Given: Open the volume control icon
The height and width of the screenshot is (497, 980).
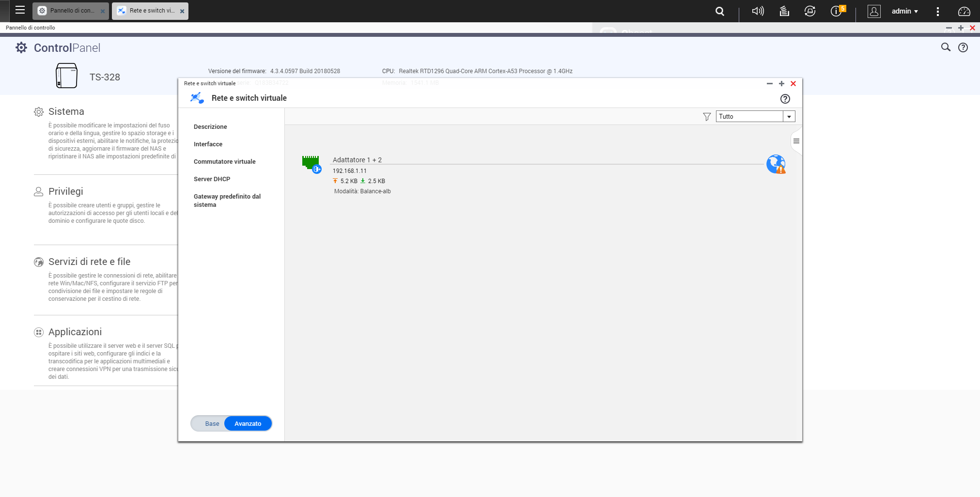Looking at the screenshot, I should pyautogui.click(x=758, y=11).
